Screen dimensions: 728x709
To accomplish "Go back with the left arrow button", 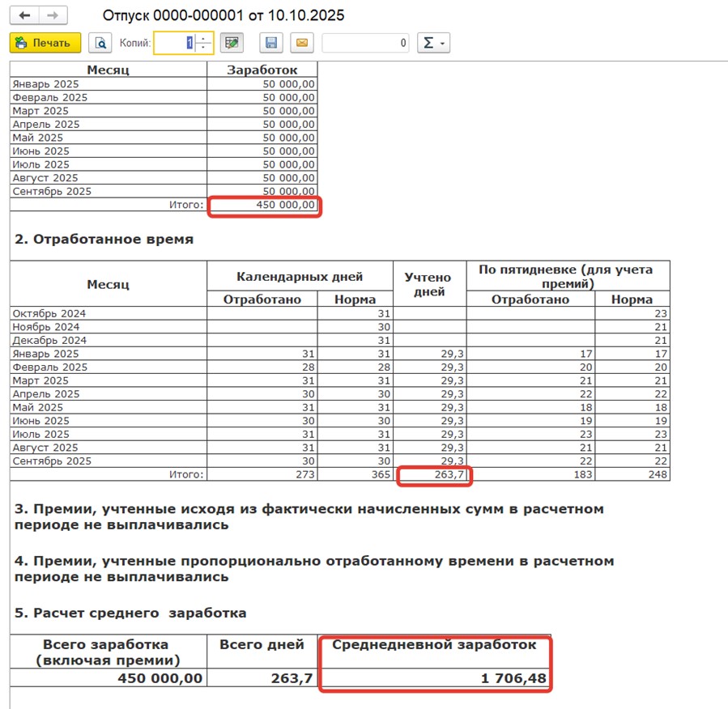I will point(24,15).
